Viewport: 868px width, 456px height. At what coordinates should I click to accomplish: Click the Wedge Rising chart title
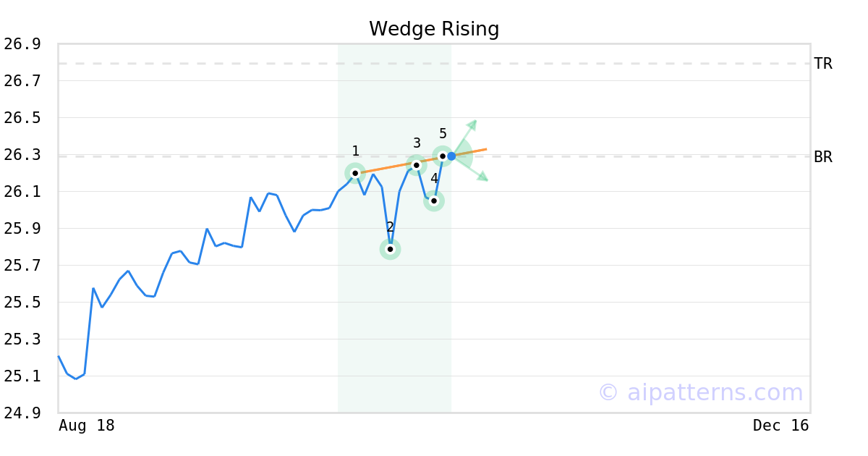(434, 29)
